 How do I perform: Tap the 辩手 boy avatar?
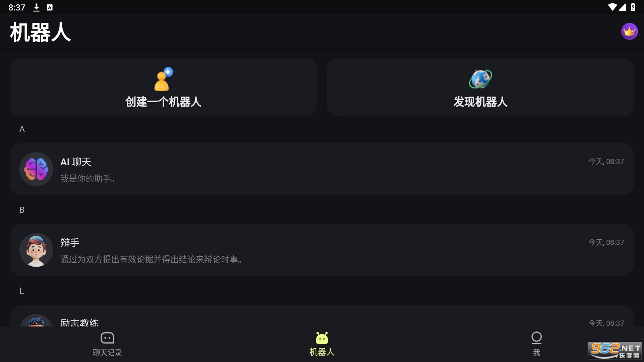point(36,250)
